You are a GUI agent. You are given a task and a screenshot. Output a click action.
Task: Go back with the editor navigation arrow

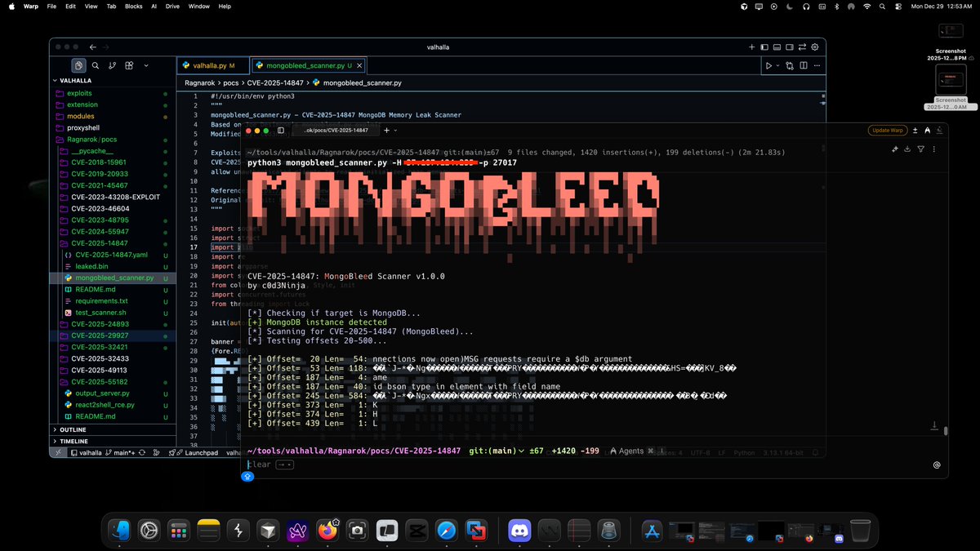coord(92,47)
